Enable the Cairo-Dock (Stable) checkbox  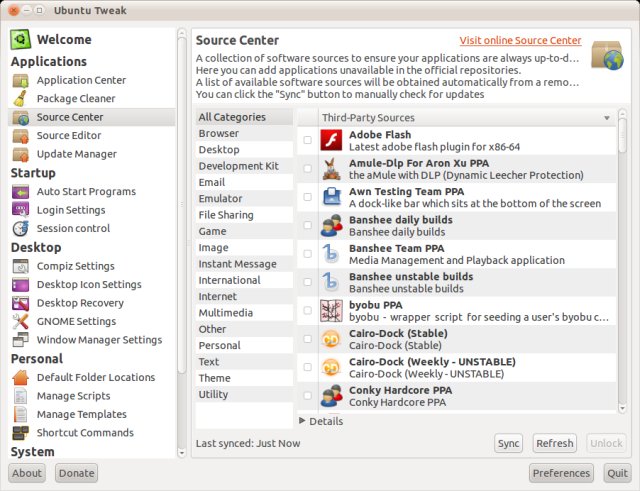tap(307, 339)
